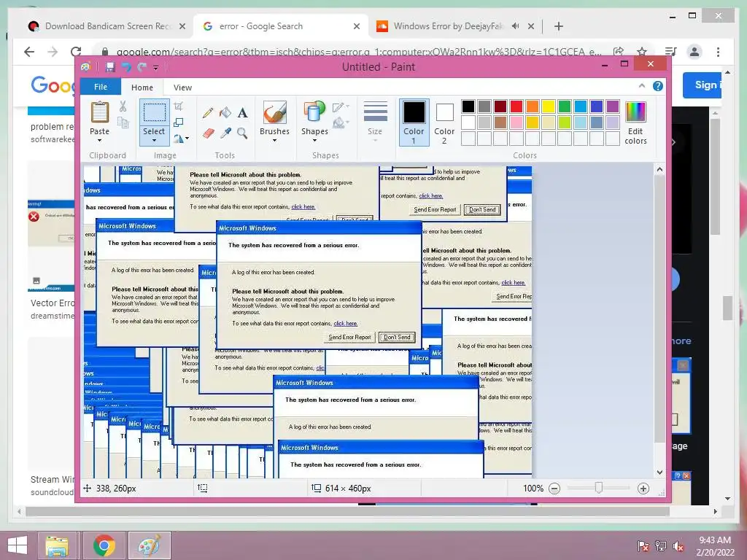Viewport: 747px width, 560px height.
Task: Open the Windows Start button
Action: click(18, 545)
